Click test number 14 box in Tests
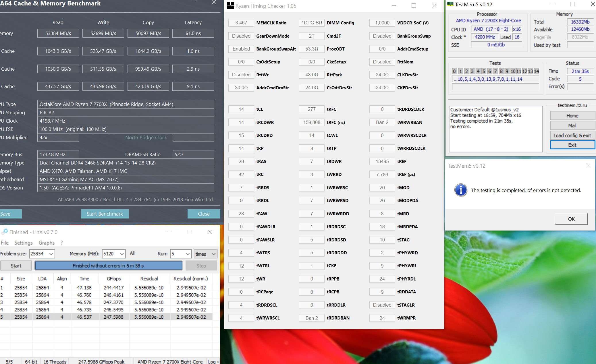 [x=536, y=71]
